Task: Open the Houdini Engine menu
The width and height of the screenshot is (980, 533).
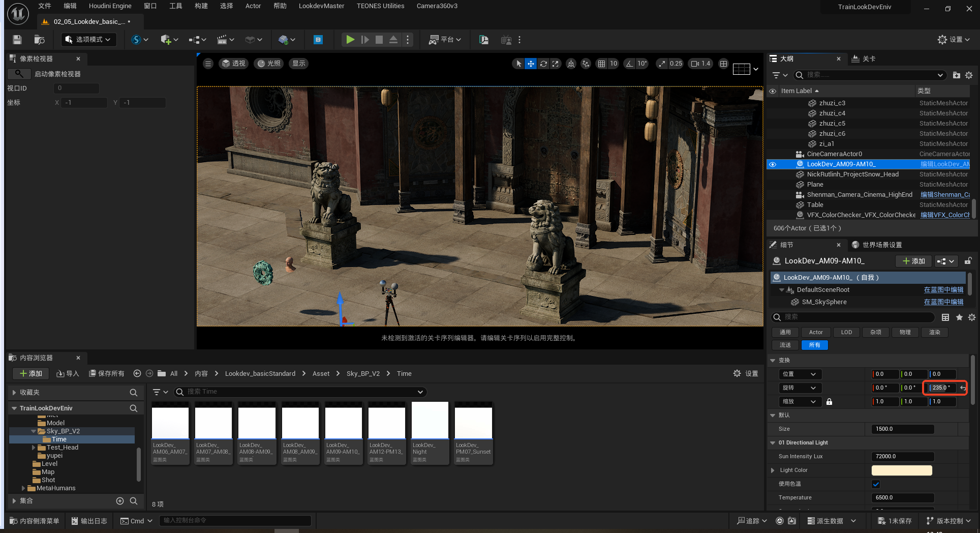Action: 110,6
